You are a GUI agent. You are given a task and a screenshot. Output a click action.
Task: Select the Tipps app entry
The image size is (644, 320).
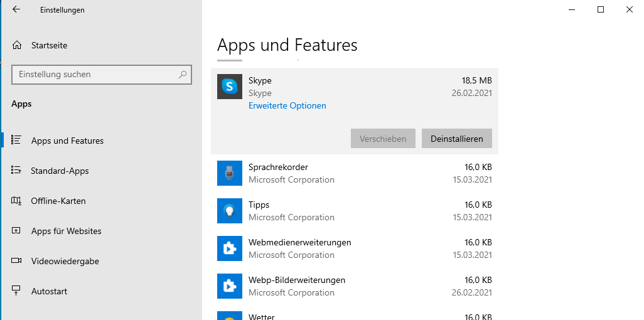[x=354, y=211]
